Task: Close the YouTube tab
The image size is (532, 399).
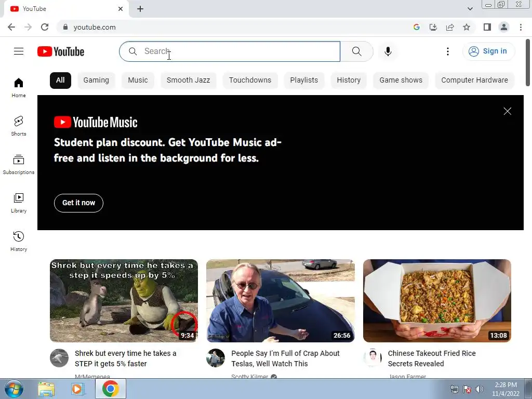Action: click(121, 9)
